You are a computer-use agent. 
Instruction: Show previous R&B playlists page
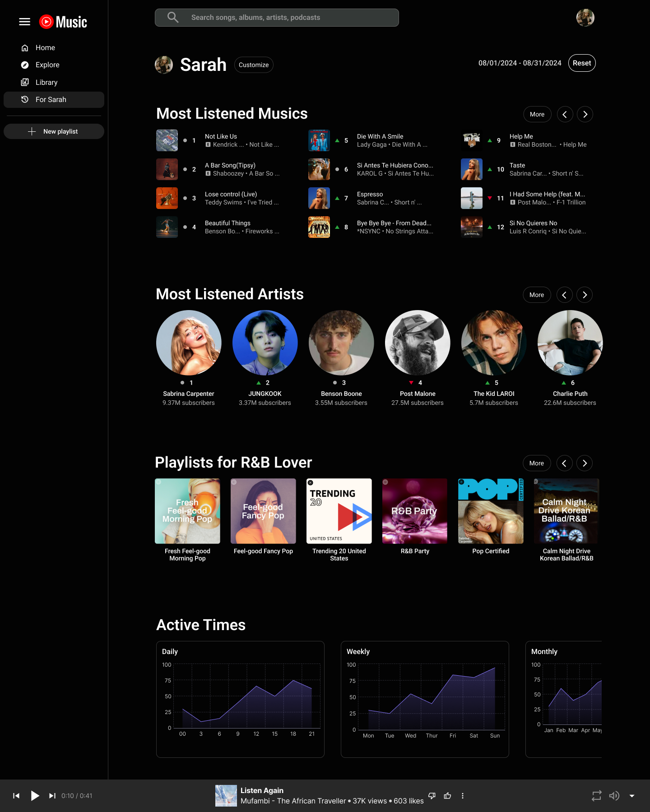(x=564, y=463)
